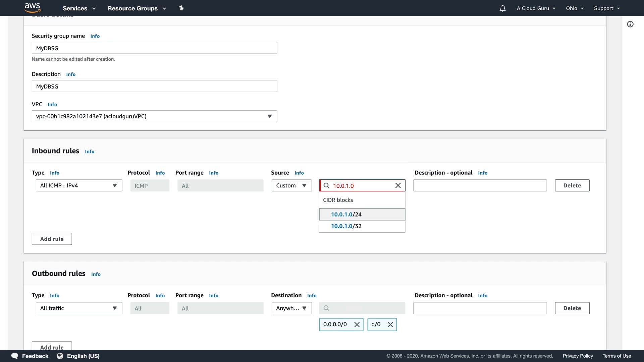Open the notifications bell icon
Image resolution: width=644 pixels, height=362 pixels.
502,8
